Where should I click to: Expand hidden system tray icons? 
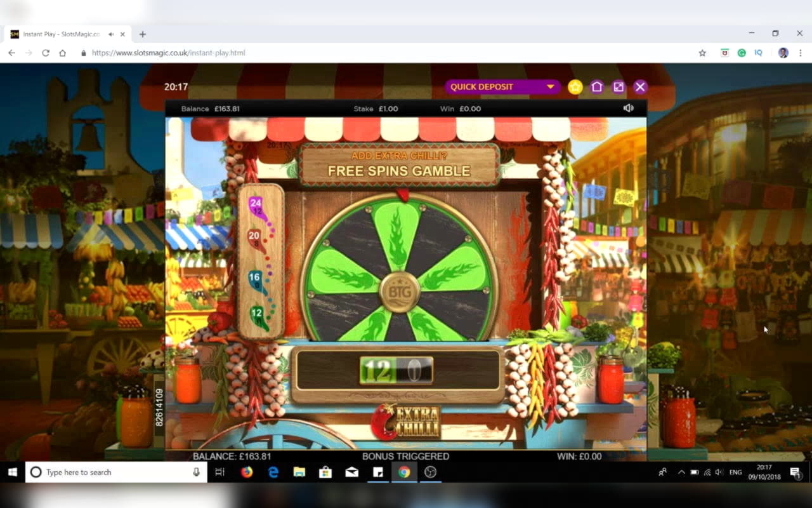(x=681, y=472)
